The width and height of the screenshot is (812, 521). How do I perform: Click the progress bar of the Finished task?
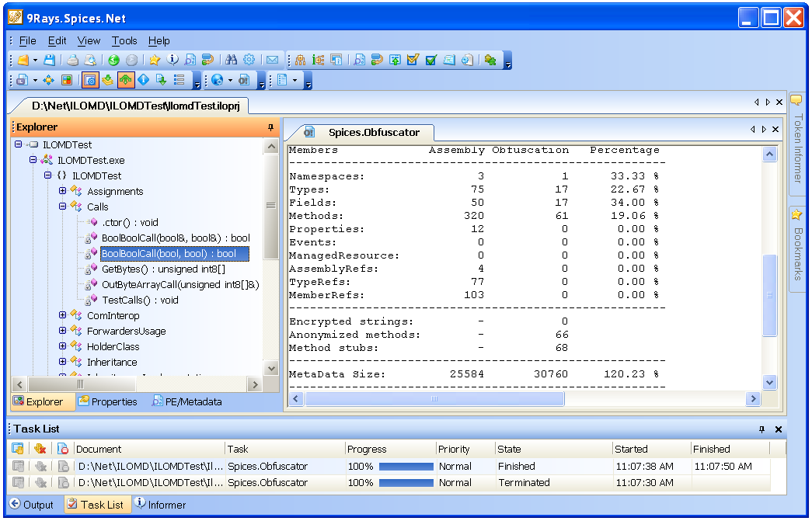point(405,467)
